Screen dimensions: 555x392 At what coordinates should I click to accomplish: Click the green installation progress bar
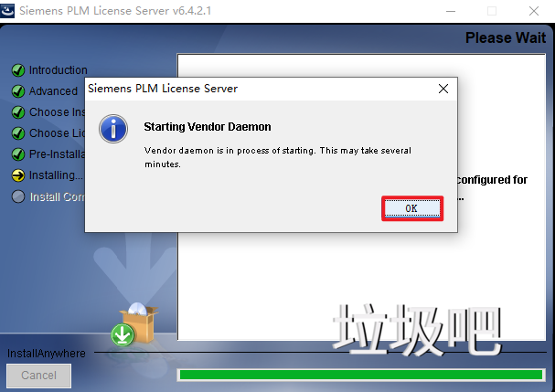tap(361, 375)
